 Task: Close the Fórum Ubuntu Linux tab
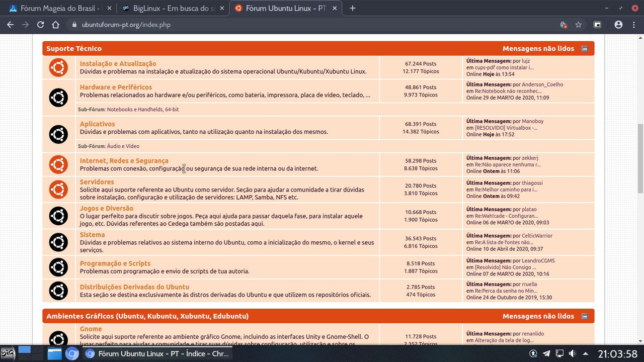tap(335, 8)
